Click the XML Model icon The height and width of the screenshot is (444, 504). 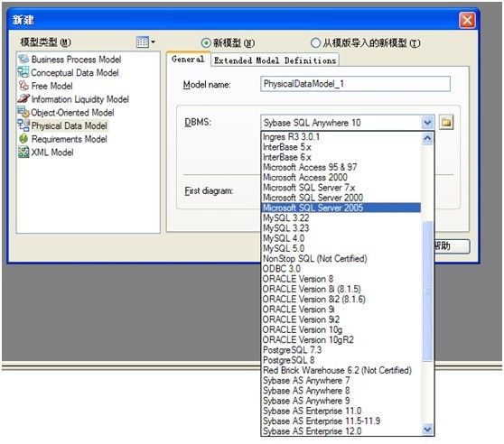click(23, 152)
